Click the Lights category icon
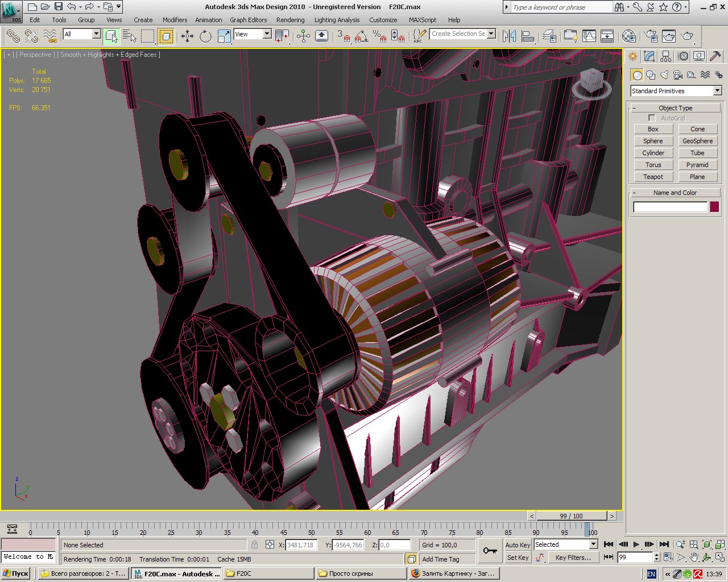The image size is (728, 582). click(x=664, y=75)
